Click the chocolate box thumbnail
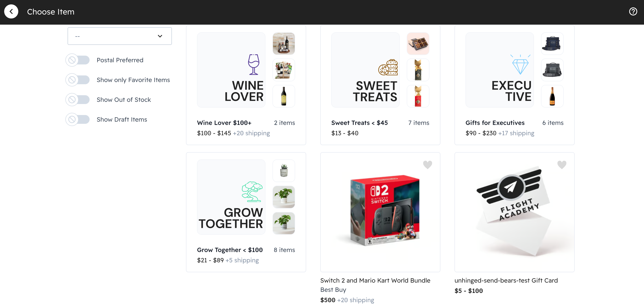The image size is (644, 307). 418,44
